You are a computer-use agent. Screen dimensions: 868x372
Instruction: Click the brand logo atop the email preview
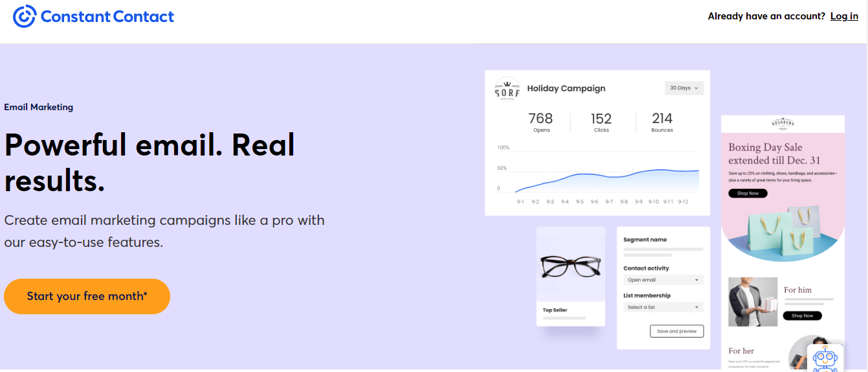coord(782,123)
